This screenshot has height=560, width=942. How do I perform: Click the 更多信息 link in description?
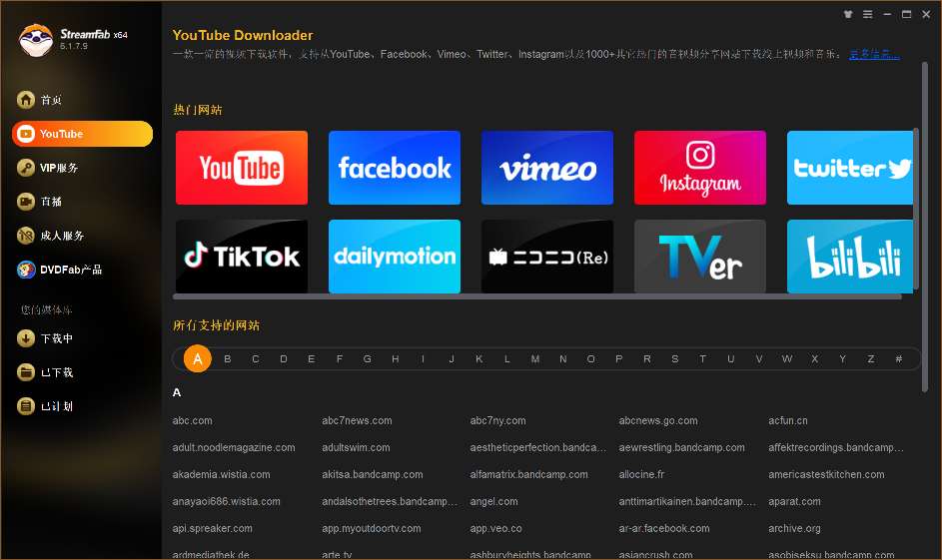point(874,54)
